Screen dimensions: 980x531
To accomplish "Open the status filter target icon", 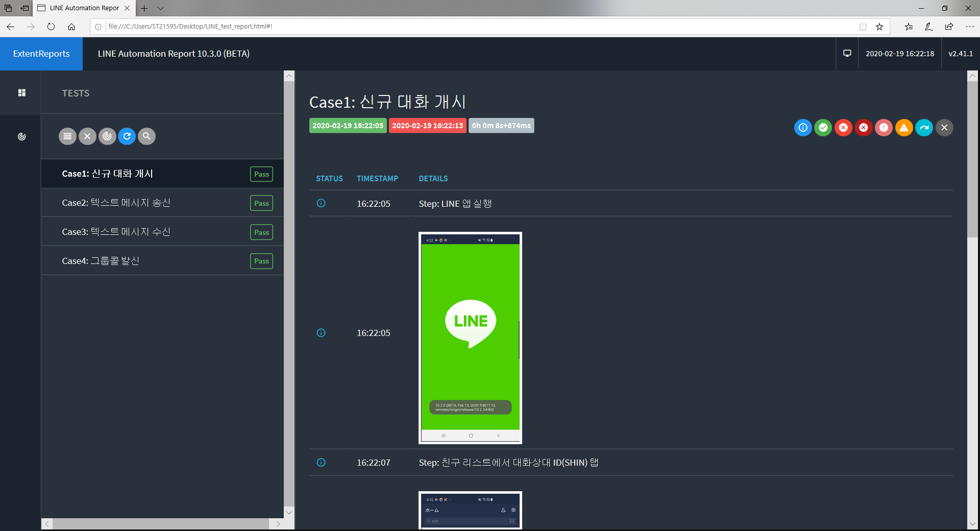I will click(x=107, y=136).
